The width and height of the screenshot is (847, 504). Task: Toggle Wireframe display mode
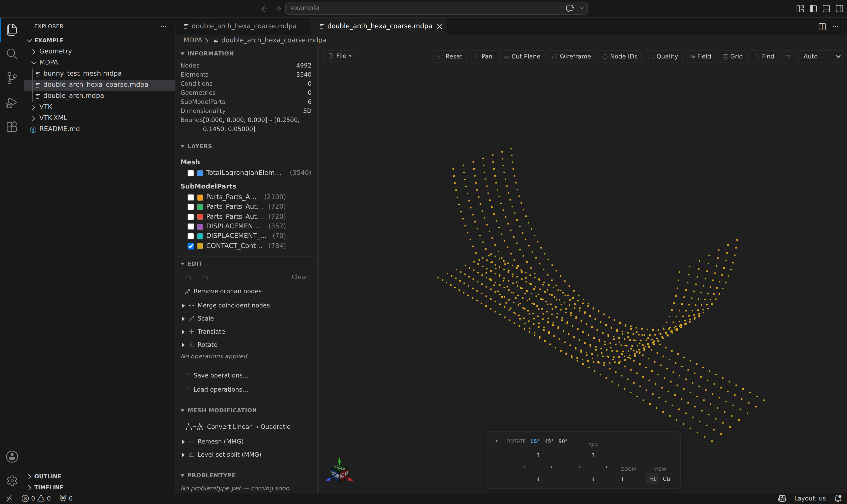click(x=571, y=56)
